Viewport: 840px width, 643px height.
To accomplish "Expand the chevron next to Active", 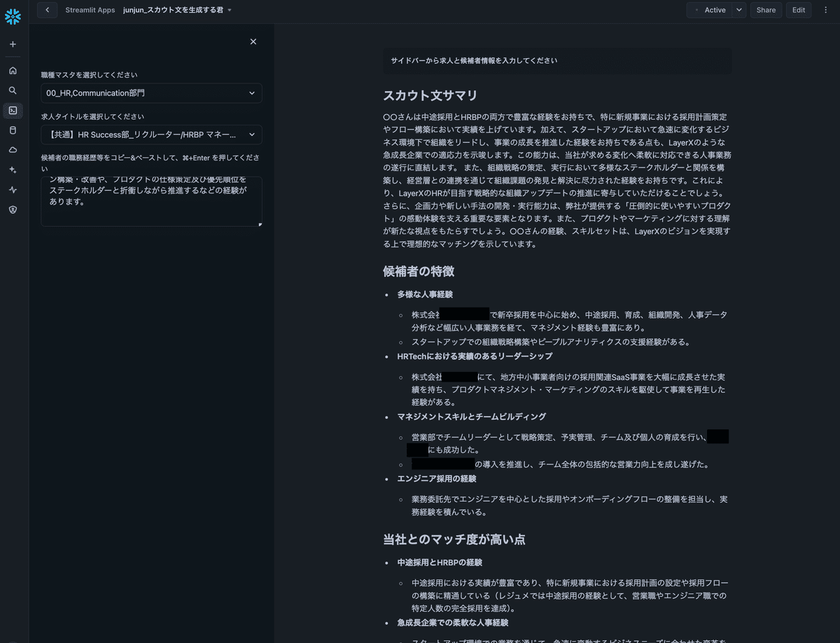I will coord(738,10).
